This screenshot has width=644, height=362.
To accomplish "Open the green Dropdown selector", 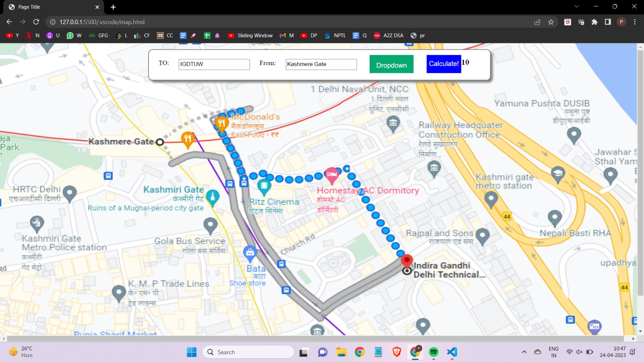I will coord(391,64).
